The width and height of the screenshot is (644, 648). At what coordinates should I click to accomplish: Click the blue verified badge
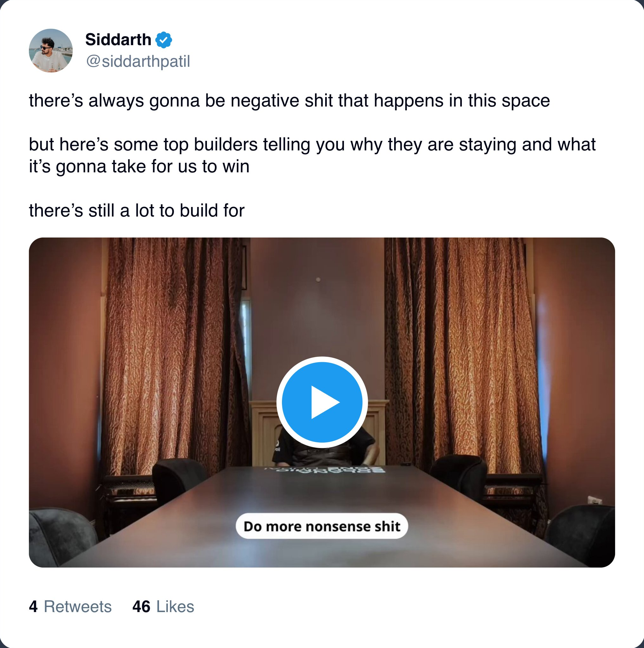[164, 40]
